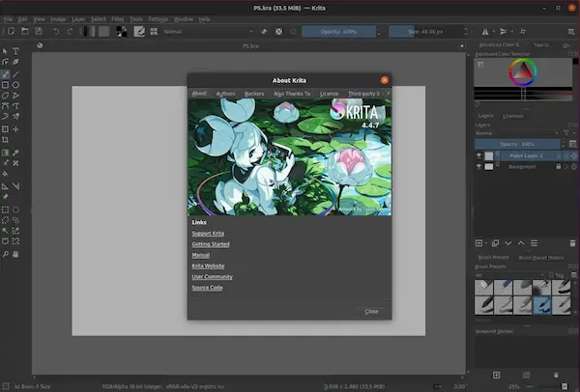Switch to Backers tab in About dialog

click(x=254, y=94)
